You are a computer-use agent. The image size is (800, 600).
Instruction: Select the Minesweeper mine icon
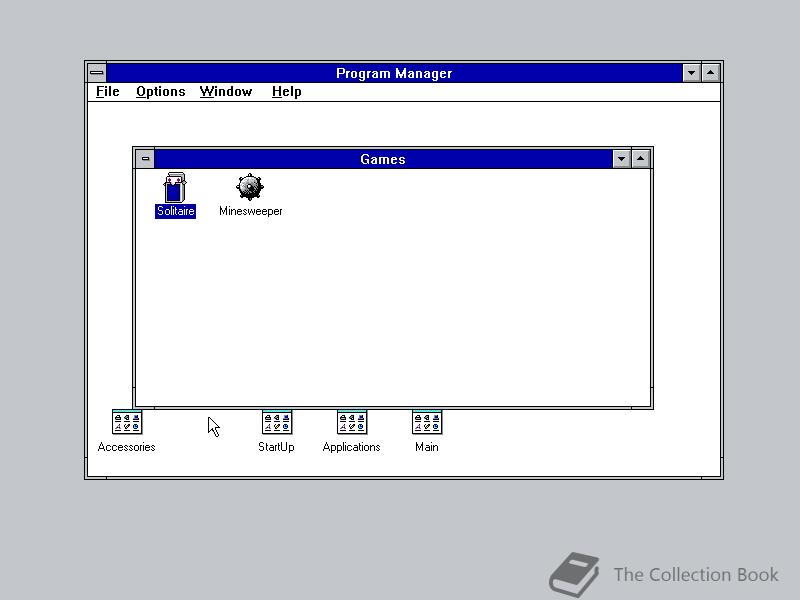249,187
